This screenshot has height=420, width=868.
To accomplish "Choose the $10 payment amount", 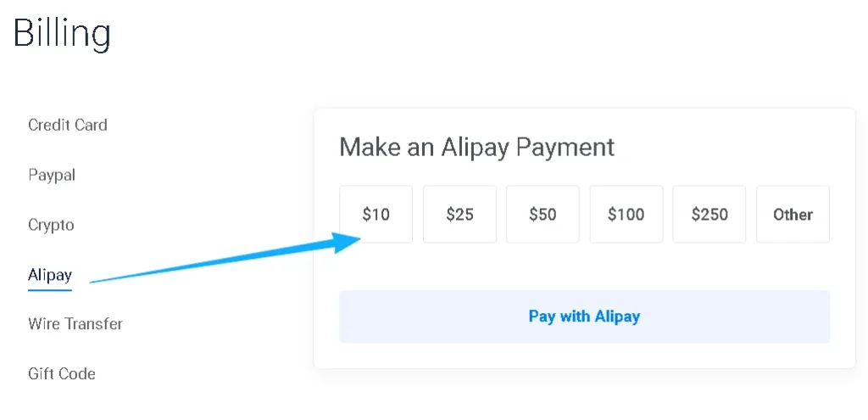I will (376, 214).
